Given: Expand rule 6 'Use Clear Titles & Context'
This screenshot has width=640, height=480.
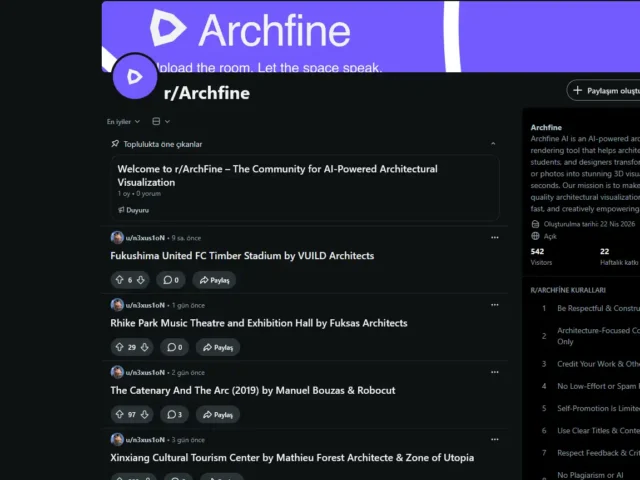Looking at the screenshot, I should [x=590, y=431].
